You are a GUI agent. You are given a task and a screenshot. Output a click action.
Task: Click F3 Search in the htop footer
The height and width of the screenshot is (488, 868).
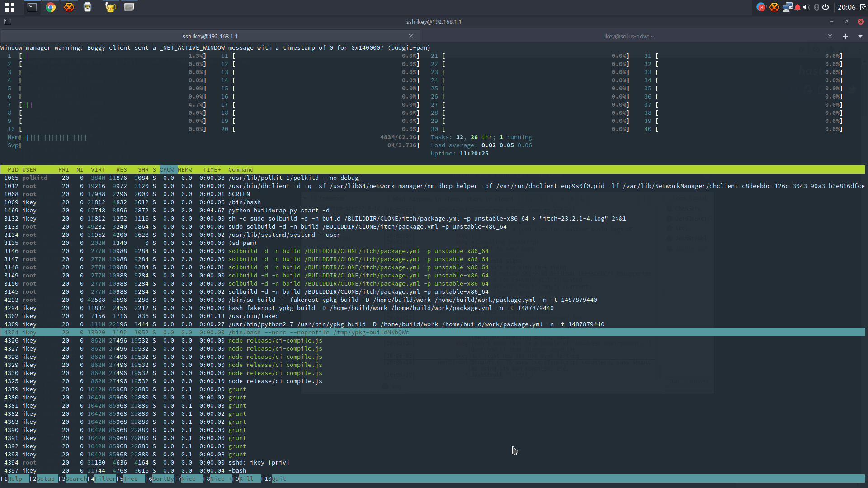click(x=72, y=479)
